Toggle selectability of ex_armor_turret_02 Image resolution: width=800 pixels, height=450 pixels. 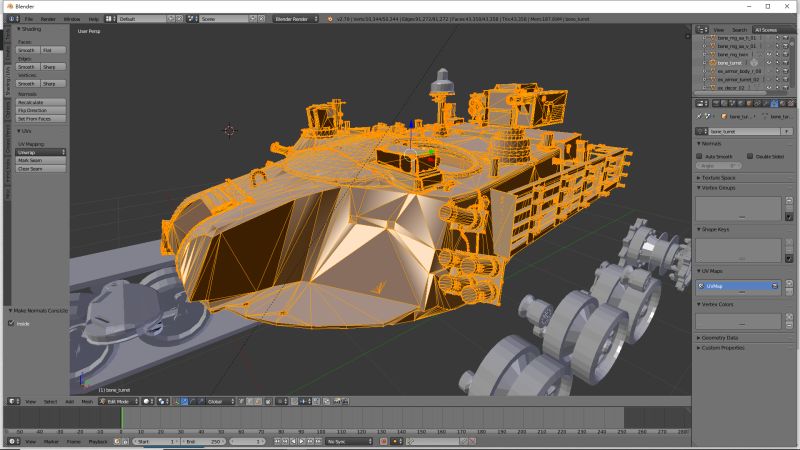(777, 80)
